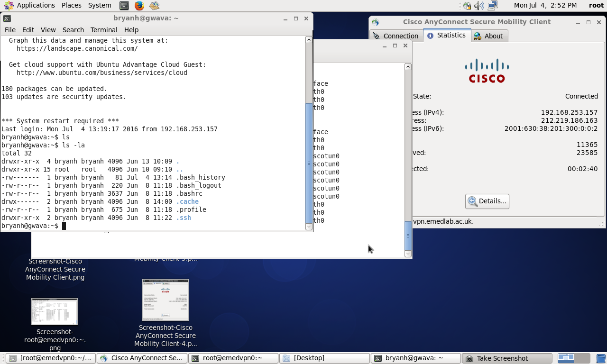Click the volume speaker icon in tray

coord(479,6)
